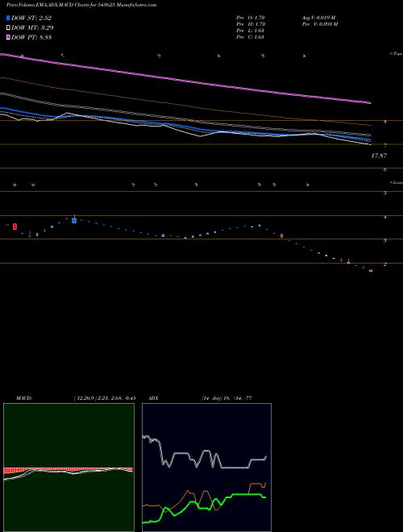The width and height of the screenshot is (403, 532).
Task: Select the 'DOW ST: 2.52' legend text
Action: [x=31, y=19]
